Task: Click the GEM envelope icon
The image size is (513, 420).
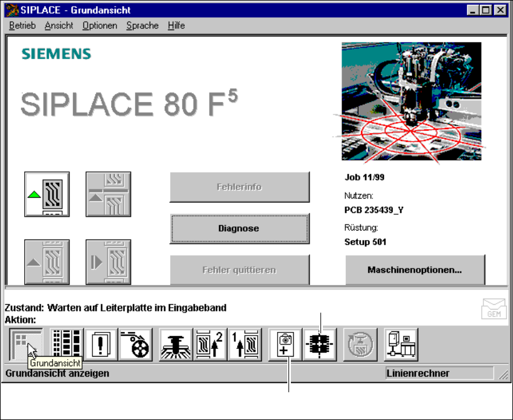Action: coord(494,308)
